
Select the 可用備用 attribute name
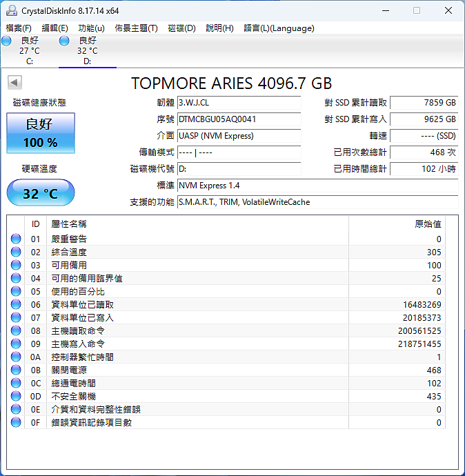(69, 265)
